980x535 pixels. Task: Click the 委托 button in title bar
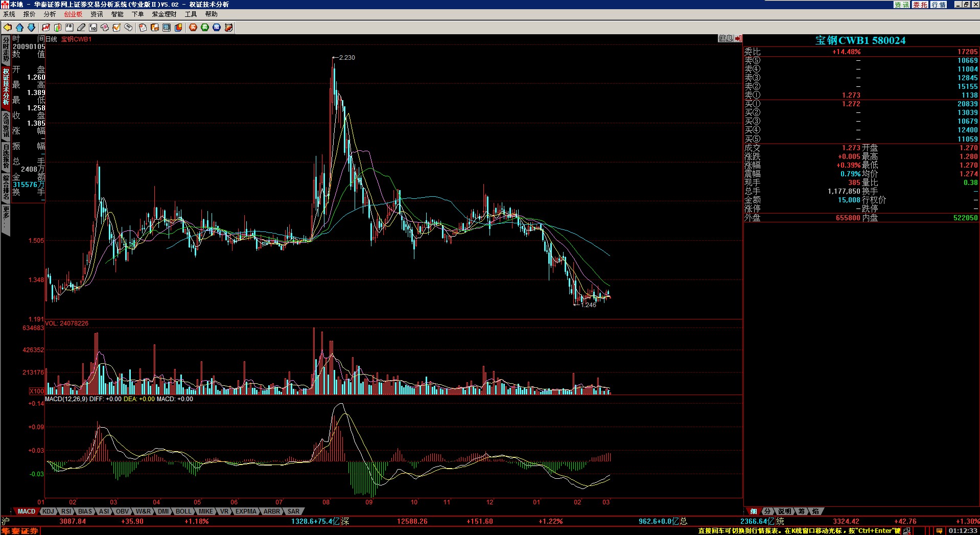pos(920,5)
